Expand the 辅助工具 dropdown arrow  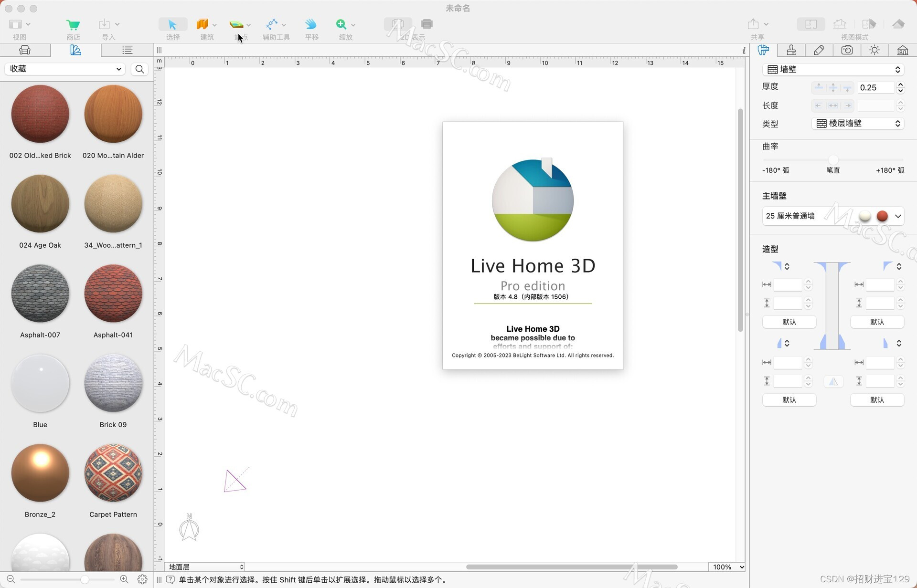[284, 25]
